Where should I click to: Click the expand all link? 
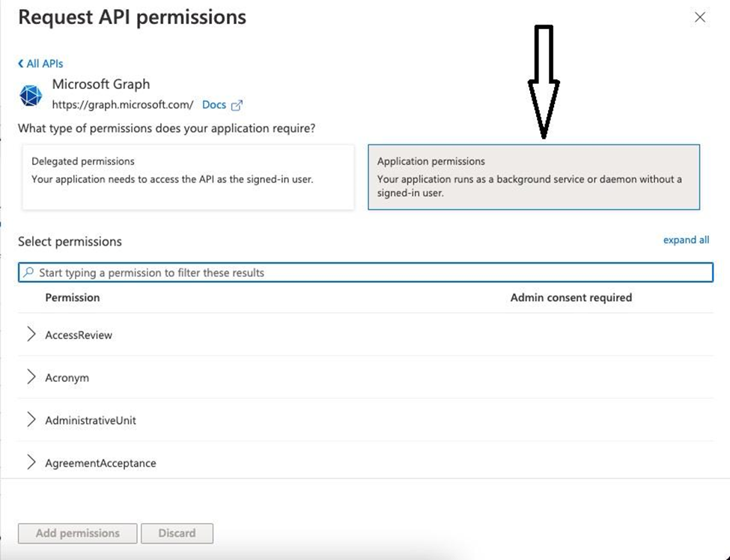coord(686,240)
